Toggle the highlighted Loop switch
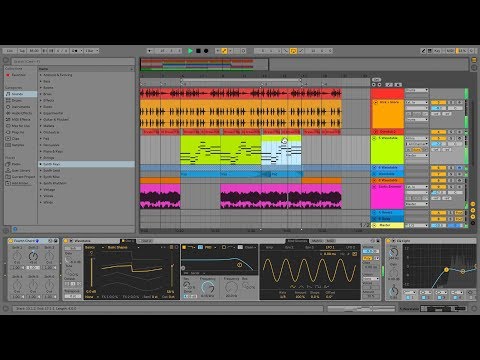 293,51
